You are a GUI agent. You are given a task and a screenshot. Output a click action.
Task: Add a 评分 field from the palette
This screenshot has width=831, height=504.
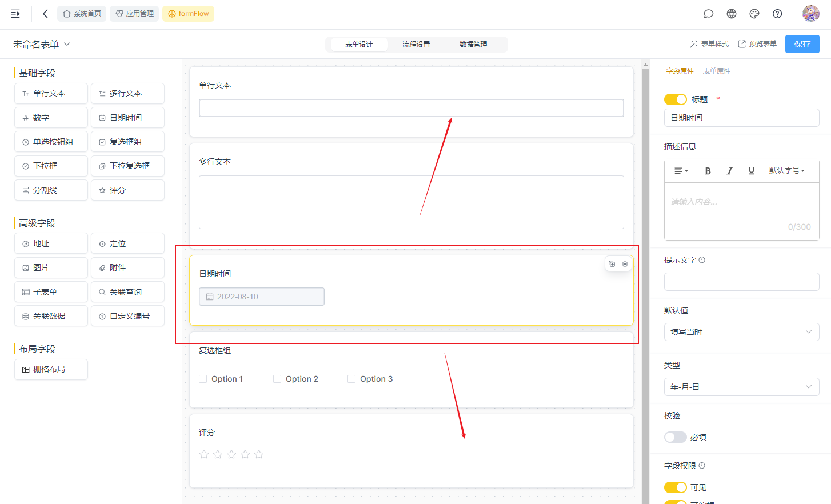tap(127, 190)
